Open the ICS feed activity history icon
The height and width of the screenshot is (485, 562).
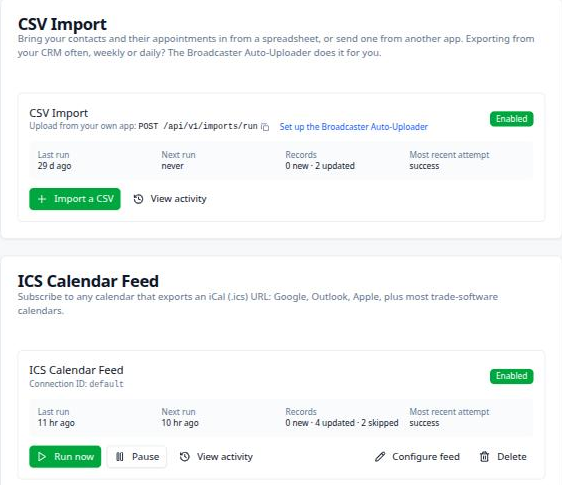tap(185, 457)
